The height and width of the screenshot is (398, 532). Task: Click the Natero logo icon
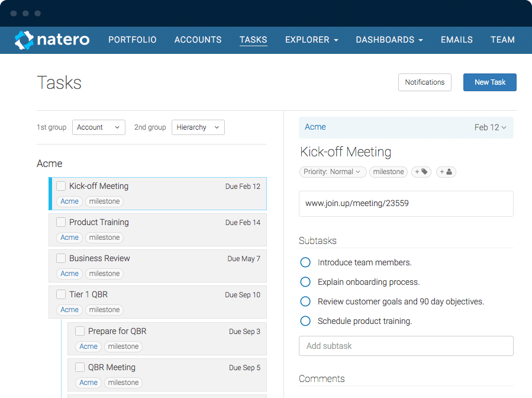[24, 40]
